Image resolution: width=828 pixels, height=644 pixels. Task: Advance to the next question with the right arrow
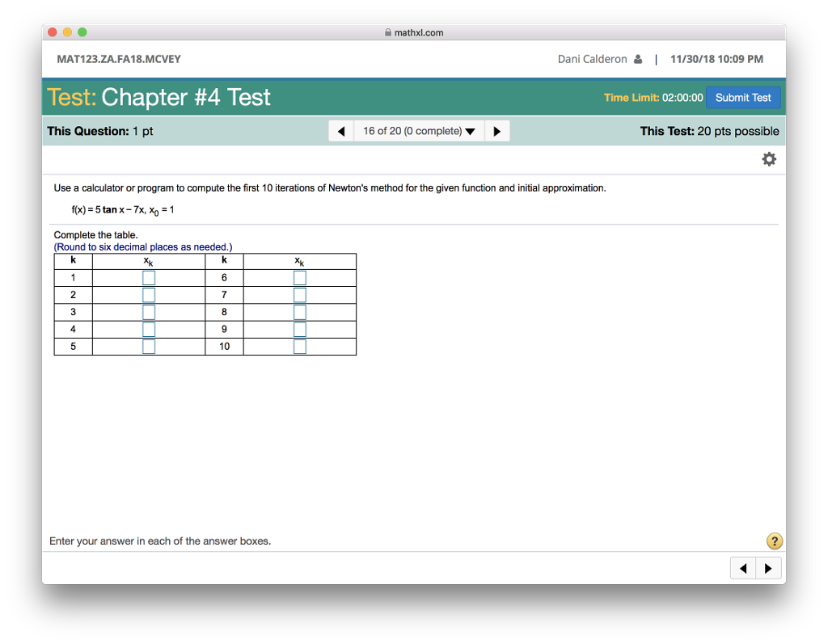click(x=496, y=130)
